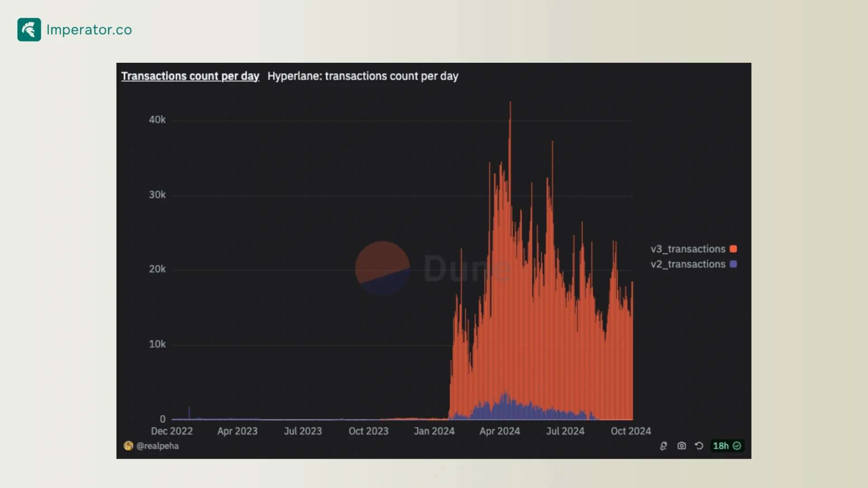Click the Imperator.co brand text
The width and height of the screenshot is (868, 488).
pos(89,30)
